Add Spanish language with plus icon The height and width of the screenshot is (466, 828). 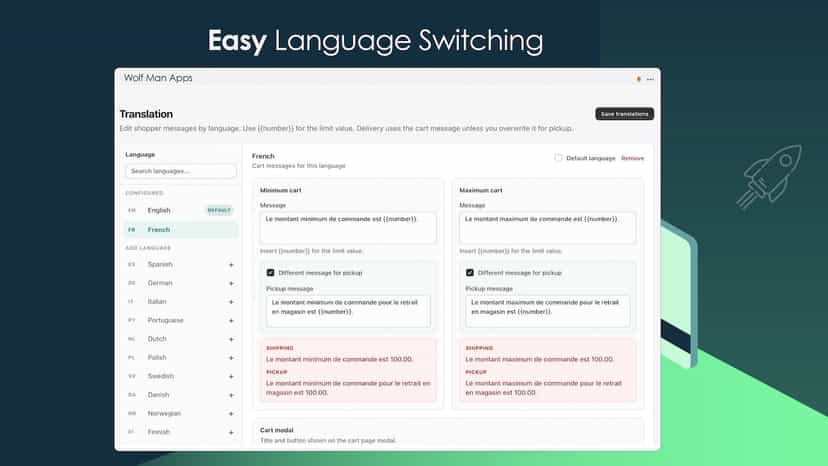(231, 265)
